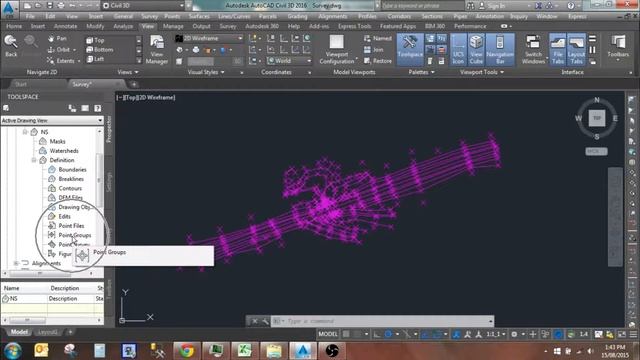Click the Named viewports button

click(x=378, y=38)
